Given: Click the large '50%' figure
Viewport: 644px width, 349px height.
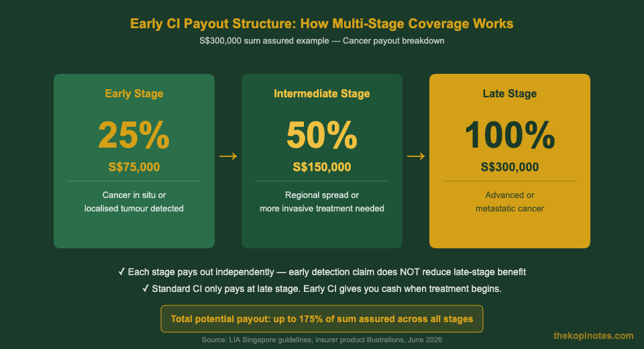Looking at the screenshot, I should tap(321, 135).
